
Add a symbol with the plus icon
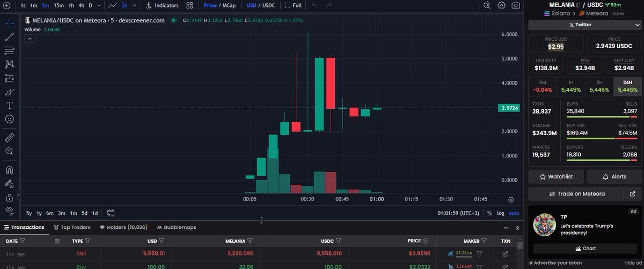(x=6, y=5)
